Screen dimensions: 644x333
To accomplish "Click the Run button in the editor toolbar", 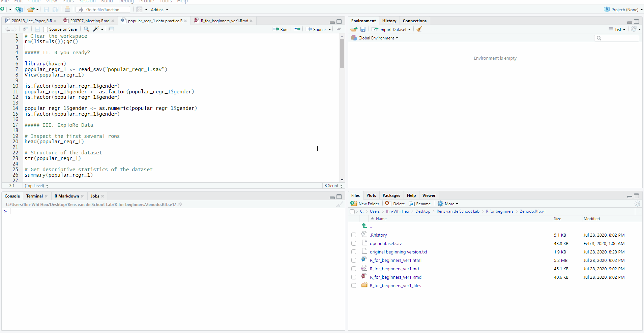I will click(280, 29).
